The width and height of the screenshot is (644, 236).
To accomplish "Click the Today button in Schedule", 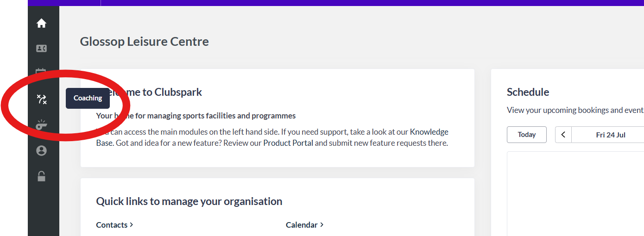I will coord(527,135).
